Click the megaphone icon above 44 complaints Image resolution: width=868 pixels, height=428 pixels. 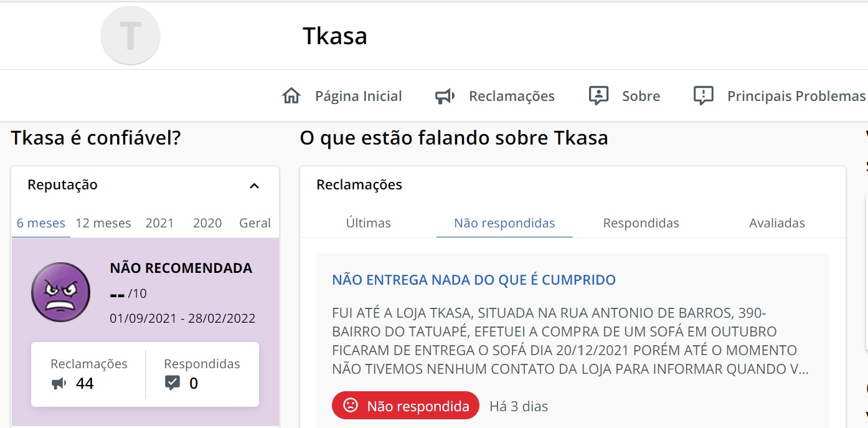(59, 384)
